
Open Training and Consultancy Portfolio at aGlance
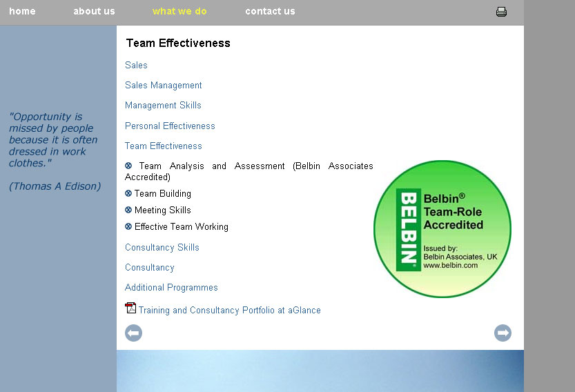230,311
